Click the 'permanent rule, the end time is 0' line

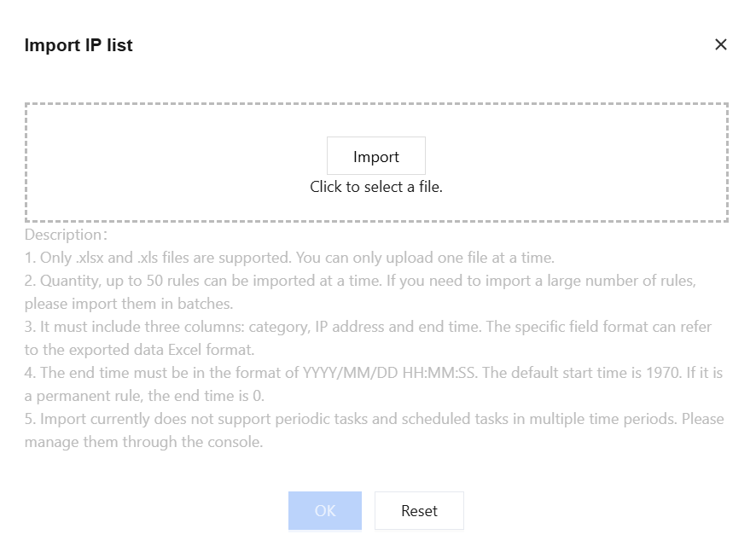(x=144, y=396)
